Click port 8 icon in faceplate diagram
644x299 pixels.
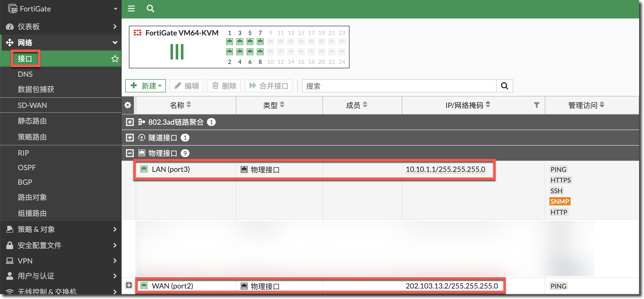point(260,52)
